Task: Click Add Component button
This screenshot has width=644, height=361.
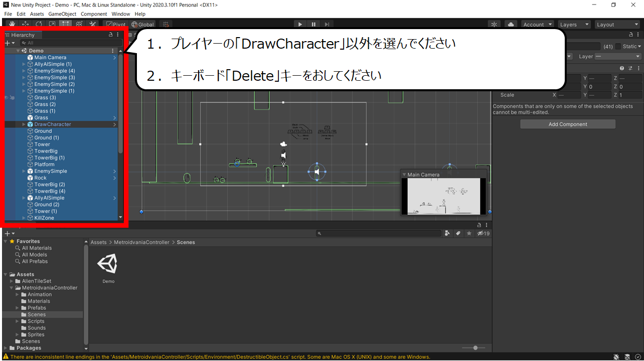Action: pos(568,124)
